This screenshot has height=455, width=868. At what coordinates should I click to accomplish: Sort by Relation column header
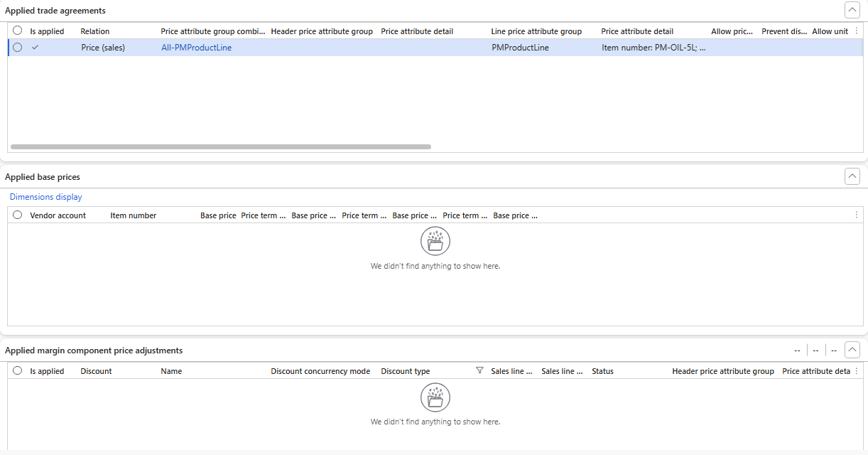(95, 31)
